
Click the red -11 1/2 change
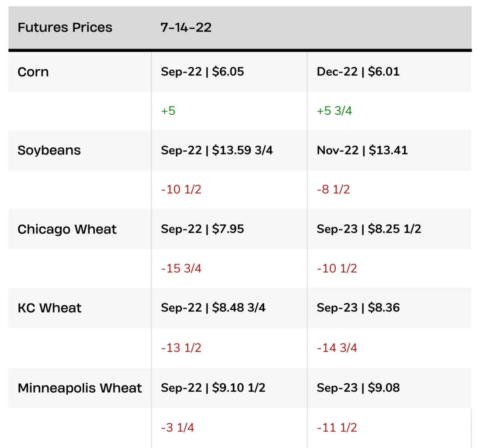pyautogui.click(x=337, y=428)
